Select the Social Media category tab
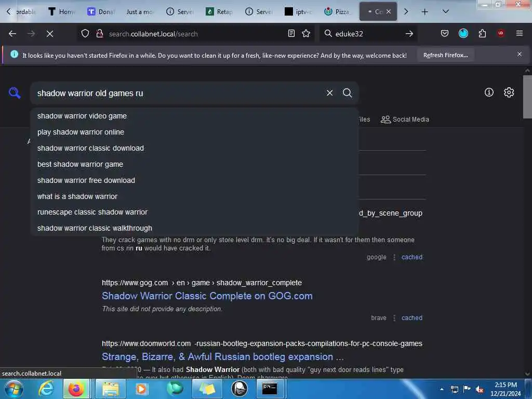 coord(405,119)
